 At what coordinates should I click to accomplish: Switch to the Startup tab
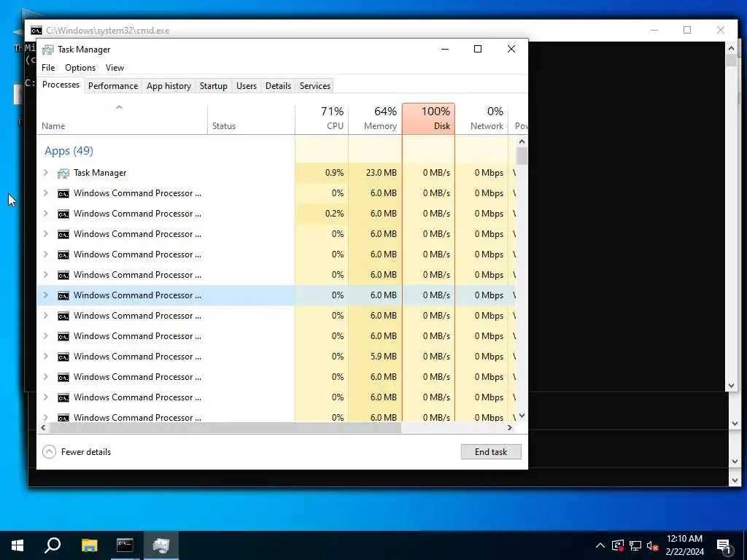(214, 86)
